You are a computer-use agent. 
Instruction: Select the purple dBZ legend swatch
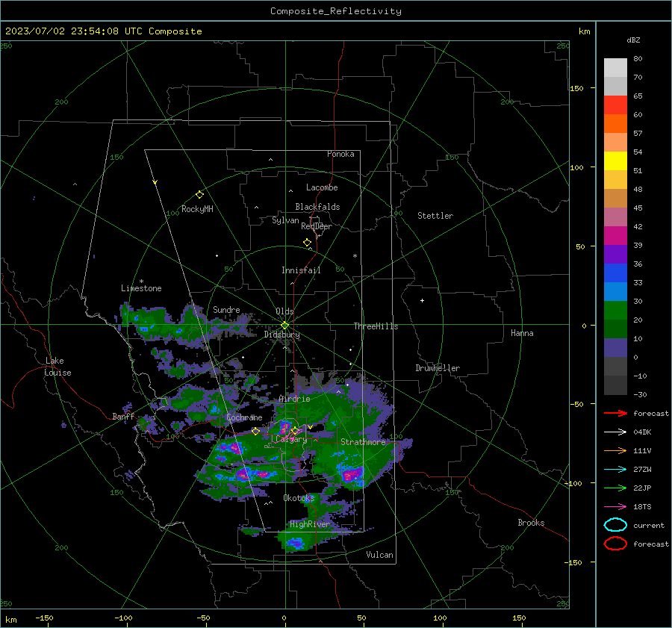[x=615, y=254]
